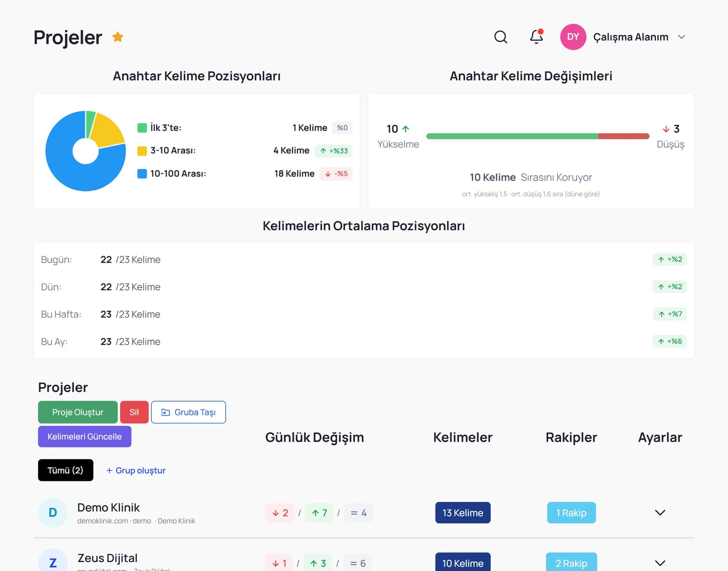Click the Bu Ay +%6 badge
The height and width of the screenshot is (571, 728).
pyautogui.click(x=670, y=341)
